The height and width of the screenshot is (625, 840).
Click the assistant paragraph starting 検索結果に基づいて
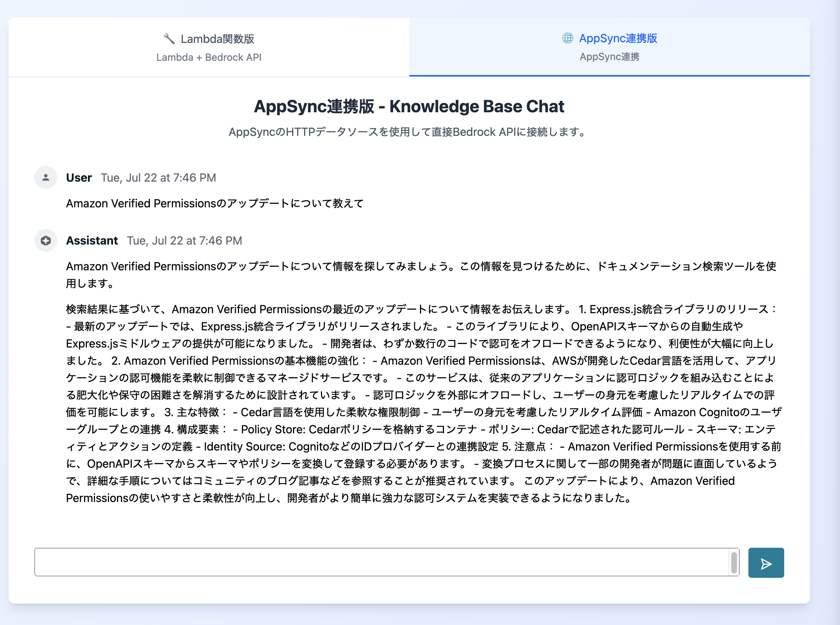coord(424,403)
